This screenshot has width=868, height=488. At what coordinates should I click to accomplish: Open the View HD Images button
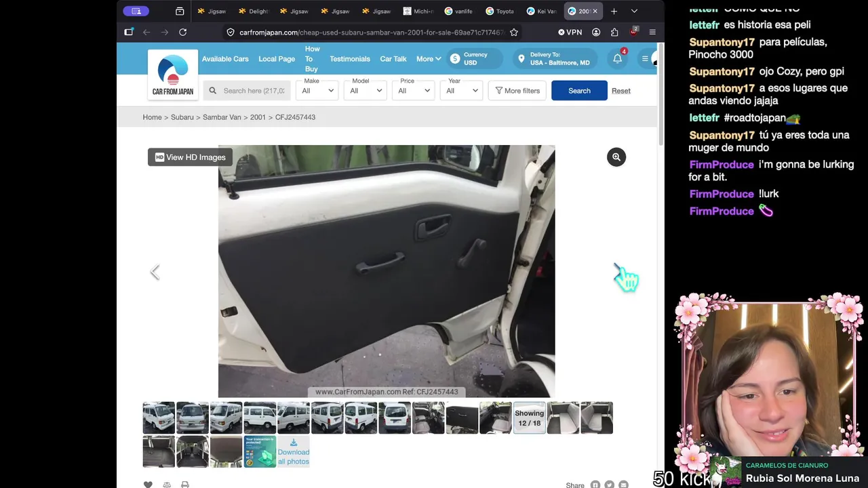[190, 157]
